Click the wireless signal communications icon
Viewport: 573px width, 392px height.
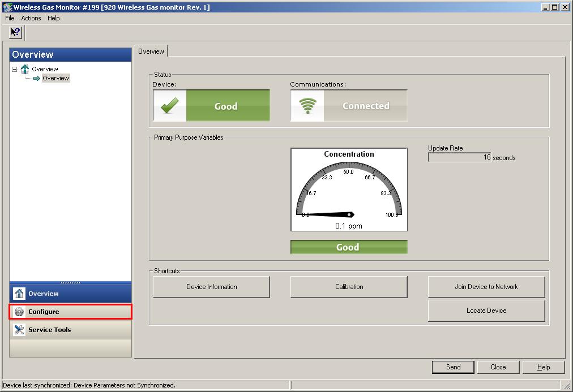pyautogui.click(x=307, y=106)
